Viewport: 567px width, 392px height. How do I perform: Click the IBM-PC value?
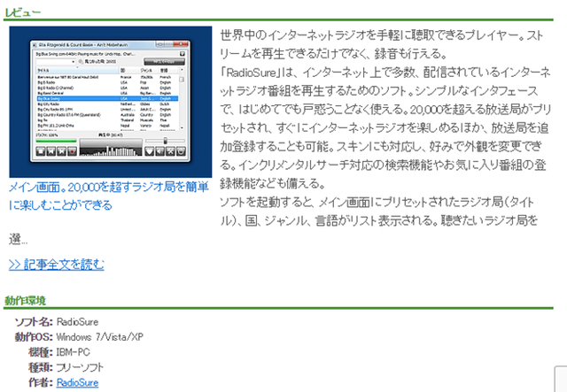pos(73,352)
